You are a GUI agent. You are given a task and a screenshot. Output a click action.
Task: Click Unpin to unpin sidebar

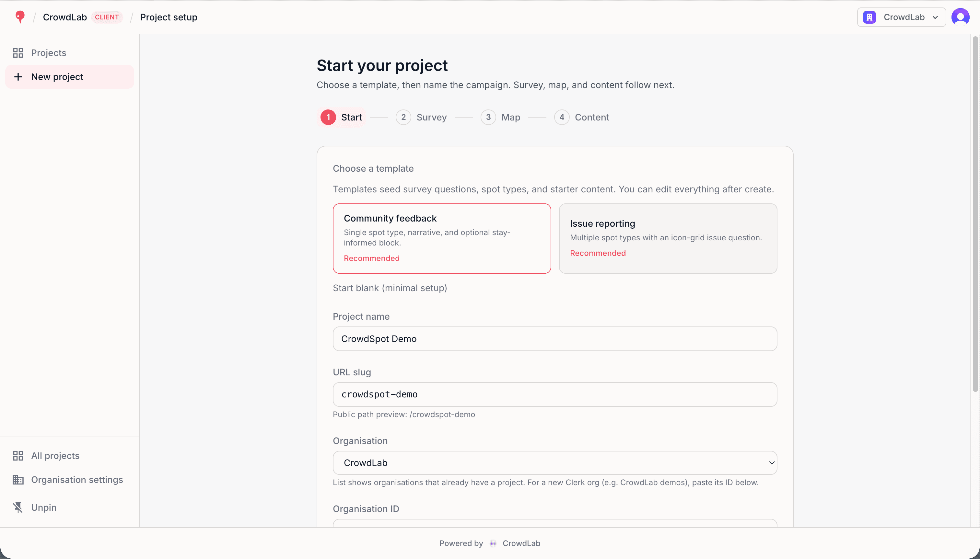pos(70,507)
